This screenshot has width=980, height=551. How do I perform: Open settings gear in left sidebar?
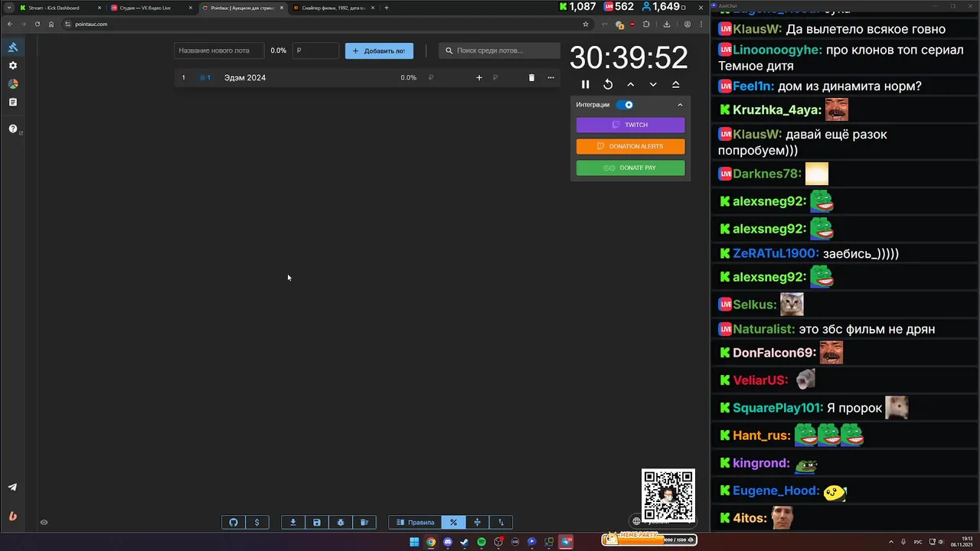(13, 66)
